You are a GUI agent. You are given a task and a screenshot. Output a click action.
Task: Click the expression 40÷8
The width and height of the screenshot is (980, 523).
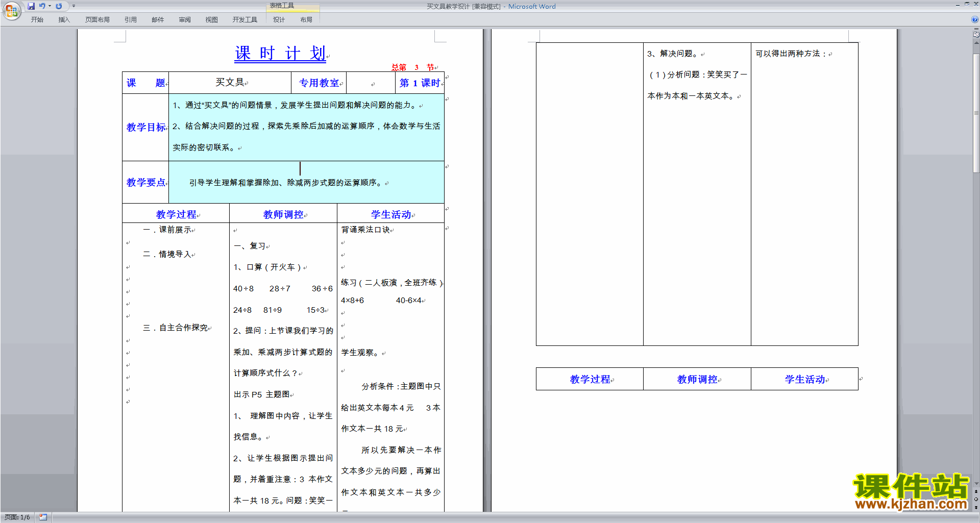[243, 289]
